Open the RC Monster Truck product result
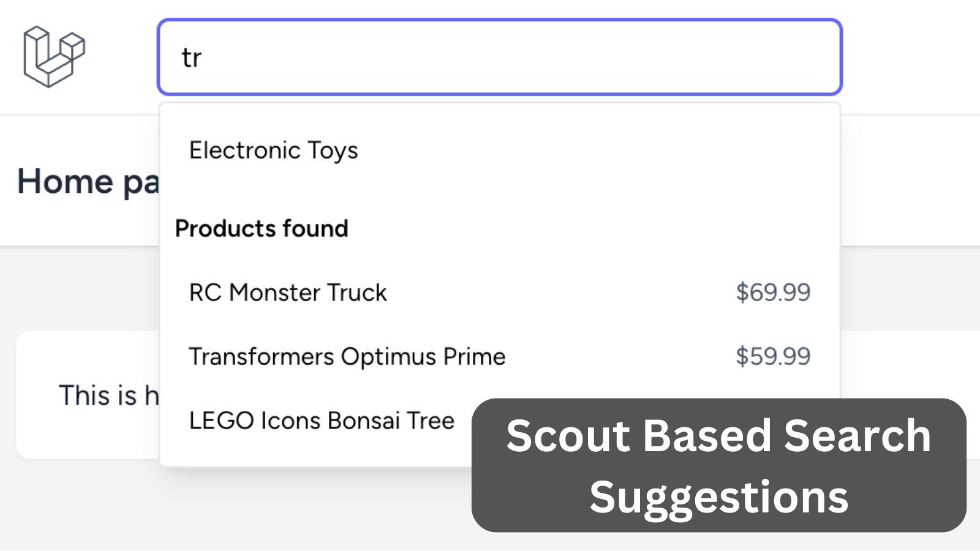Screen dimensions: 980x551 tap(288, 293)
